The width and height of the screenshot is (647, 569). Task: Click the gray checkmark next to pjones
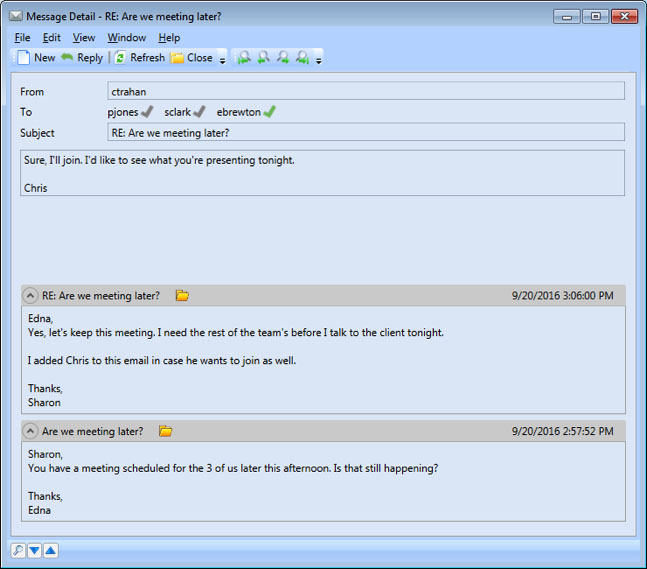147,111
